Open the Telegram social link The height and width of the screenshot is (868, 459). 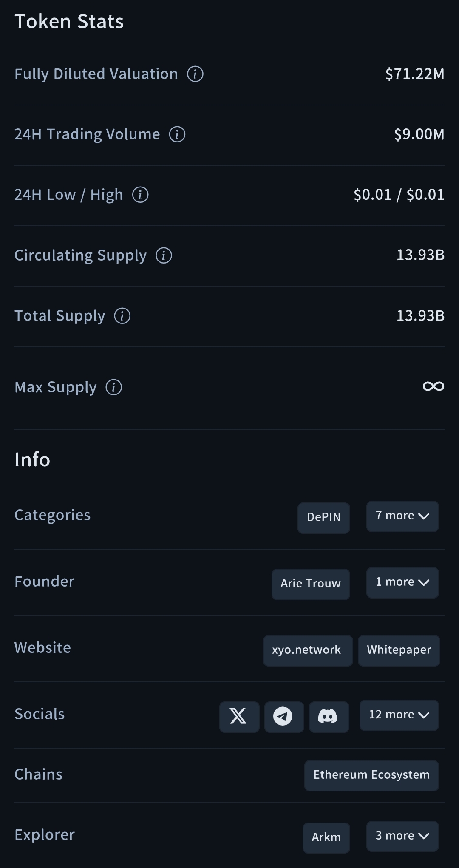284,717
